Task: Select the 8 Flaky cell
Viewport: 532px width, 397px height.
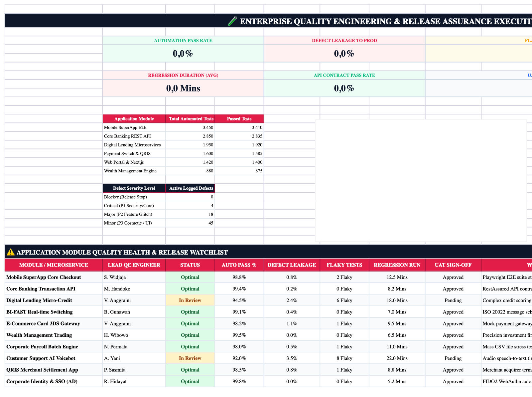Action: [344, 358]
